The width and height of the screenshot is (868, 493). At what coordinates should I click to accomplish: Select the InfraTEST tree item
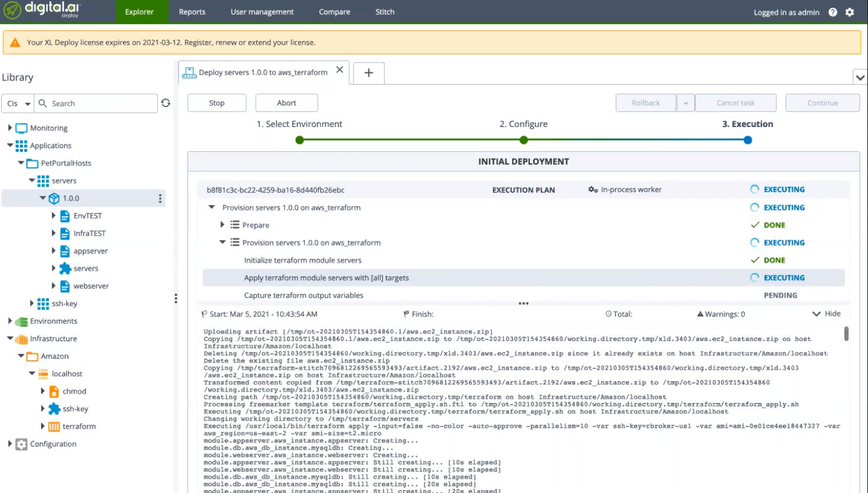tap(89, 234)
